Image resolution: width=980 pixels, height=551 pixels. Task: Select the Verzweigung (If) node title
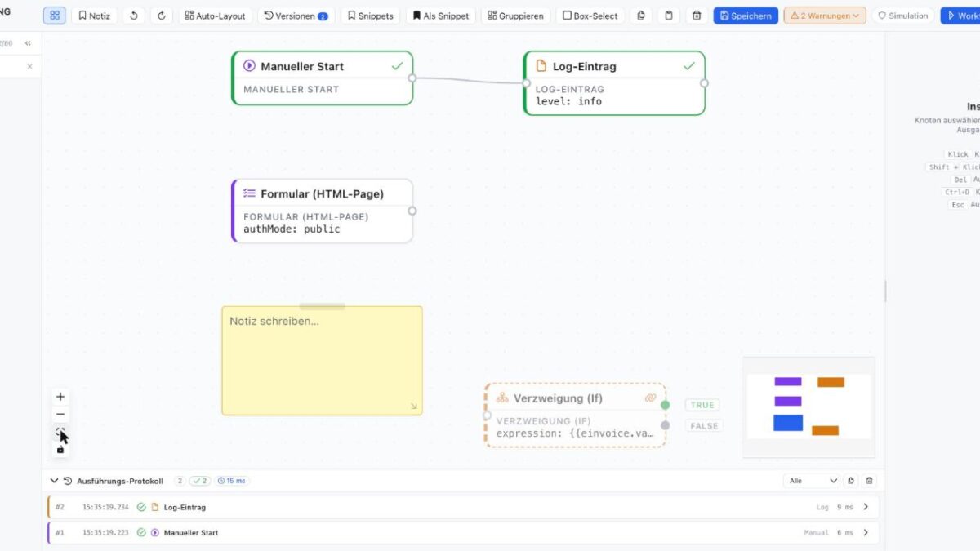tap(558, 398)
